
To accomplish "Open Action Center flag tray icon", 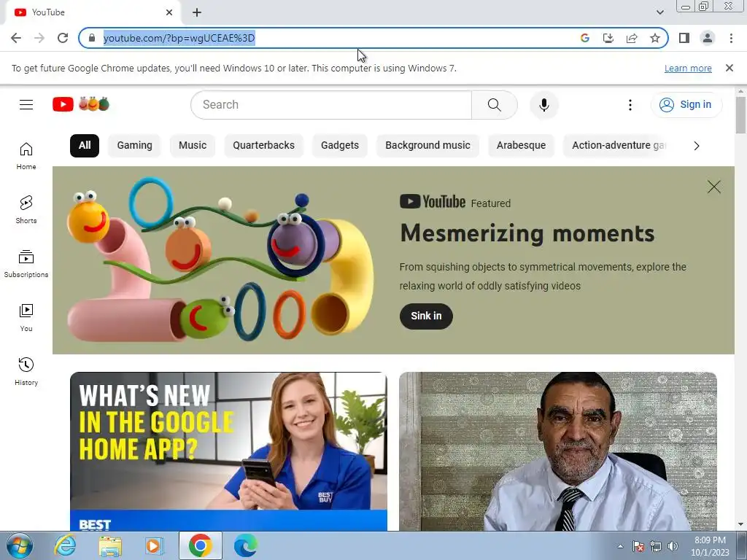I will click(638, 546).
